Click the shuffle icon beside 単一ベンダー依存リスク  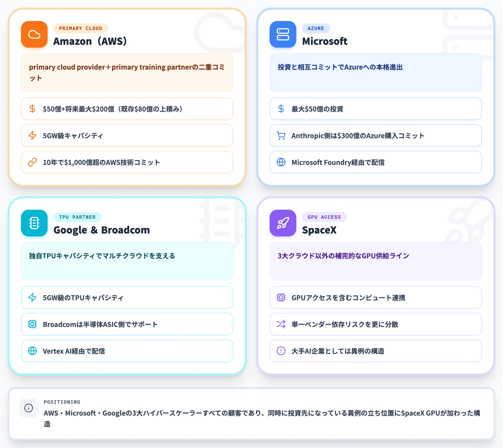(281, 324)
